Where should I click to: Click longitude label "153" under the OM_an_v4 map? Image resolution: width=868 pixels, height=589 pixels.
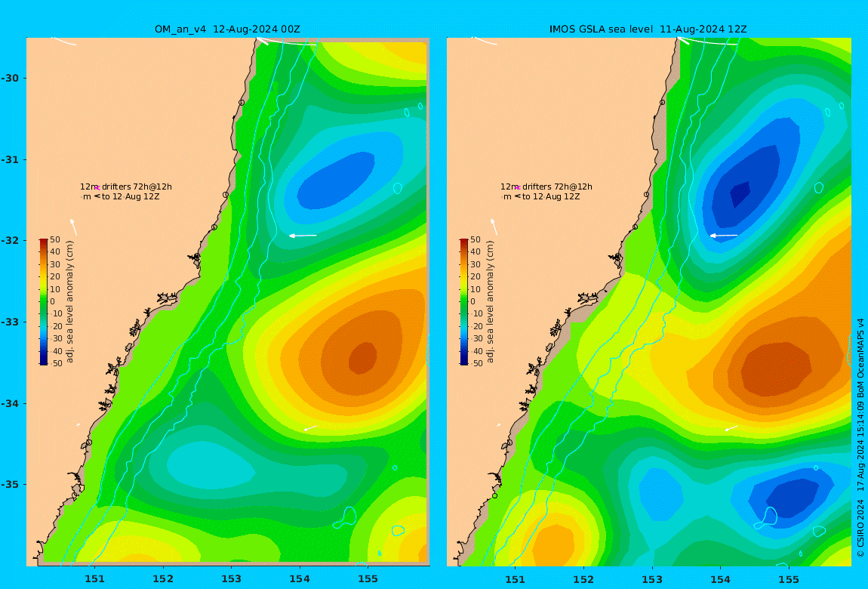point(232,579)
